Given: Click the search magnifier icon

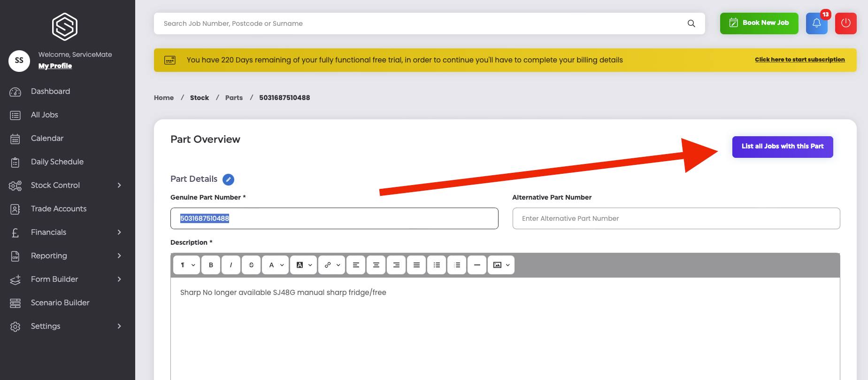Looking at the screenshot, I should click(x=691, y=23).
